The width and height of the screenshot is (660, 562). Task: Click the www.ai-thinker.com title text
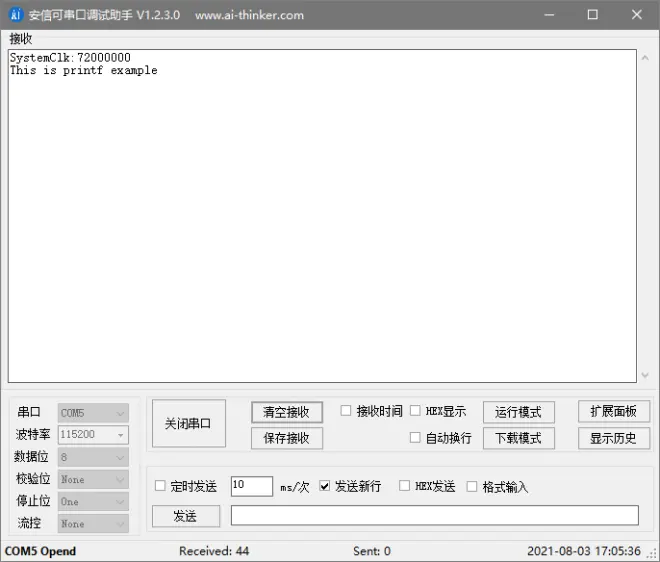[249, 15]
